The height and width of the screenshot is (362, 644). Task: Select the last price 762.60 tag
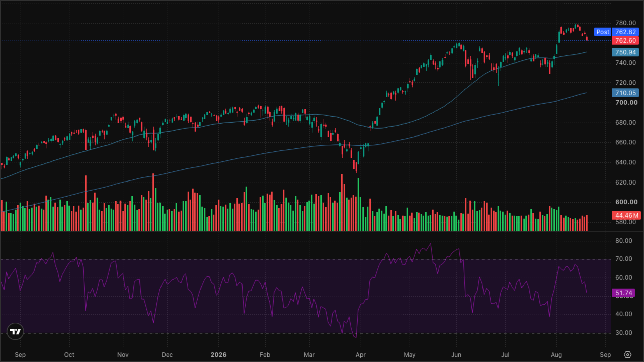coord(625,40)
